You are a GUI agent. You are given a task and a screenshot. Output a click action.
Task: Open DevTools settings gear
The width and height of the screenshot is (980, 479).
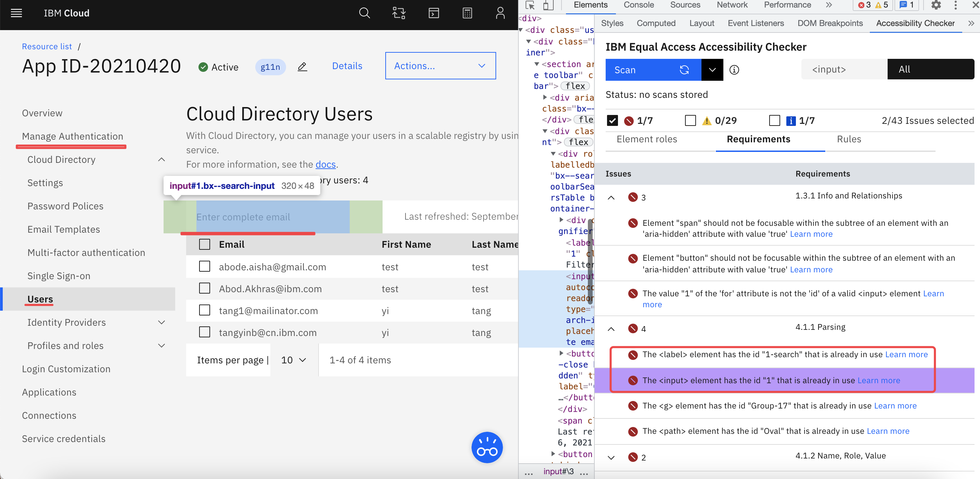pyautogui.click(x=936, y=5)
